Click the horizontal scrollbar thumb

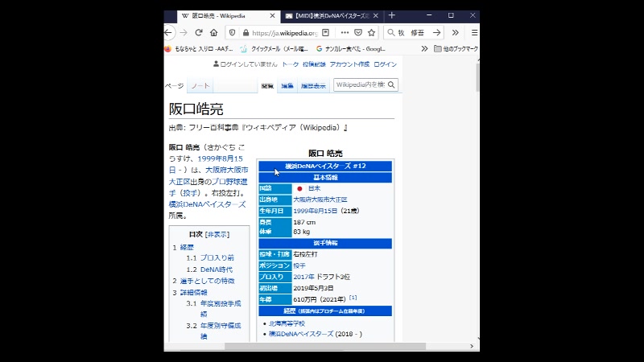[x=325, y=347]
